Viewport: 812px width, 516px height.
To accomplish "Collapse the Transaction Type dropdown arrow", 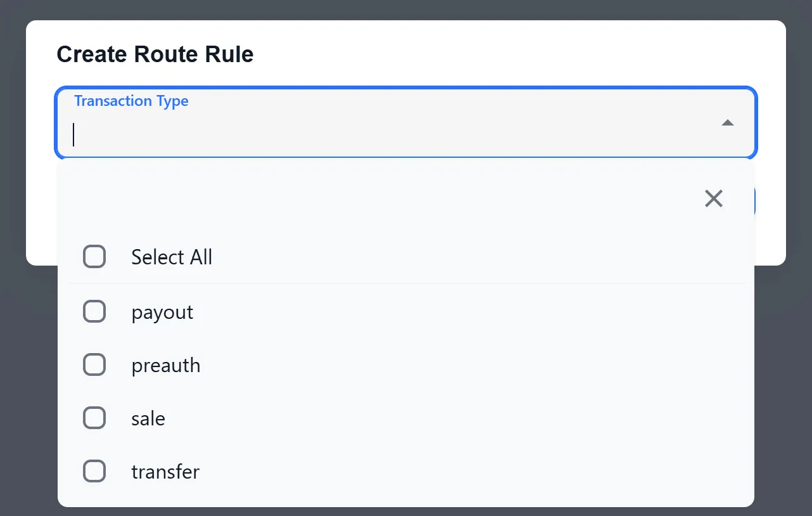I will [x=728, y=123].
